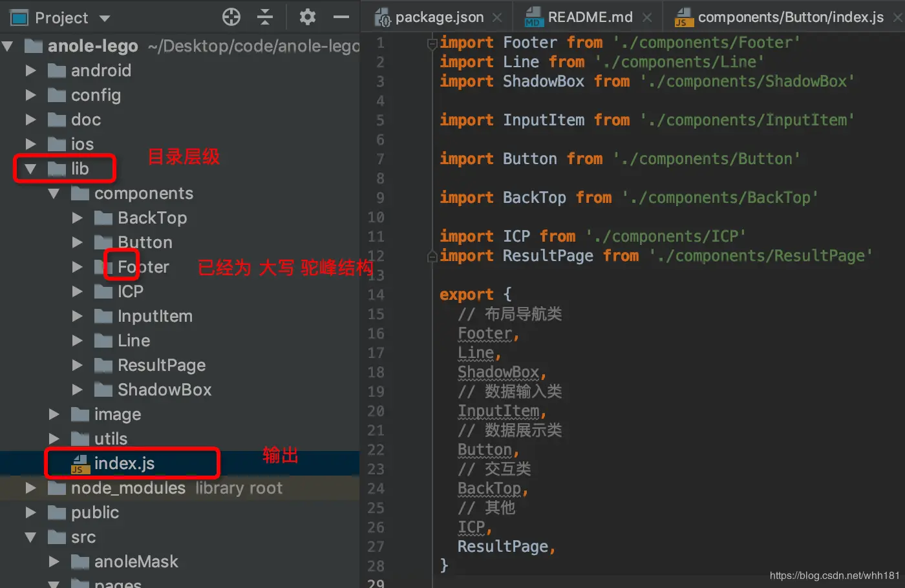Click the export keyword on line 14
905x588 pixels.
pyautogui.click(x=467, y=295)
